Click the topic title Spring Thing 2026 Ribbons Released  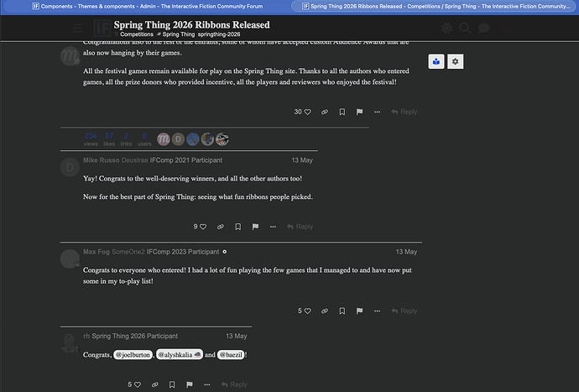(x=191, y=24)
